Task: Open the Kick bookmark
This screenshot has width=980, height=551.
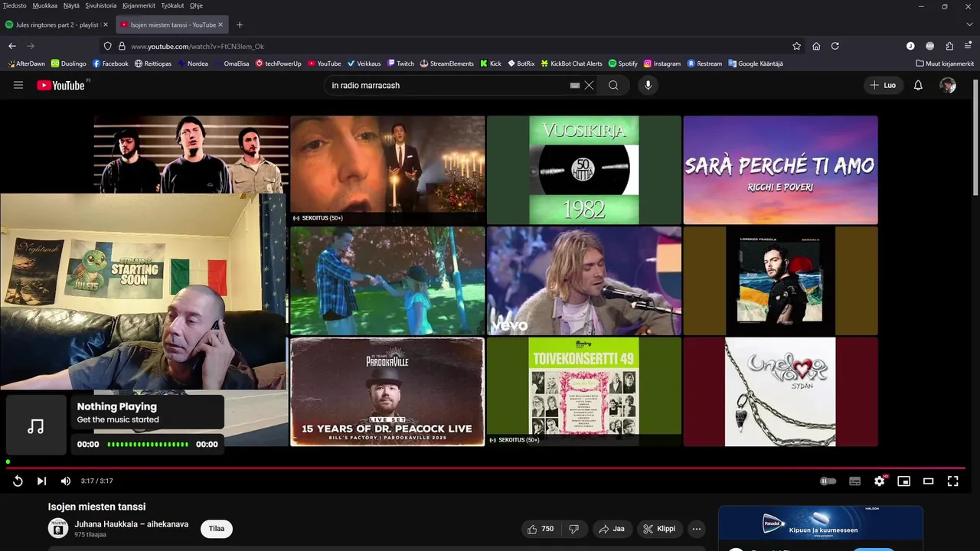Action: [x=491, y=64]
